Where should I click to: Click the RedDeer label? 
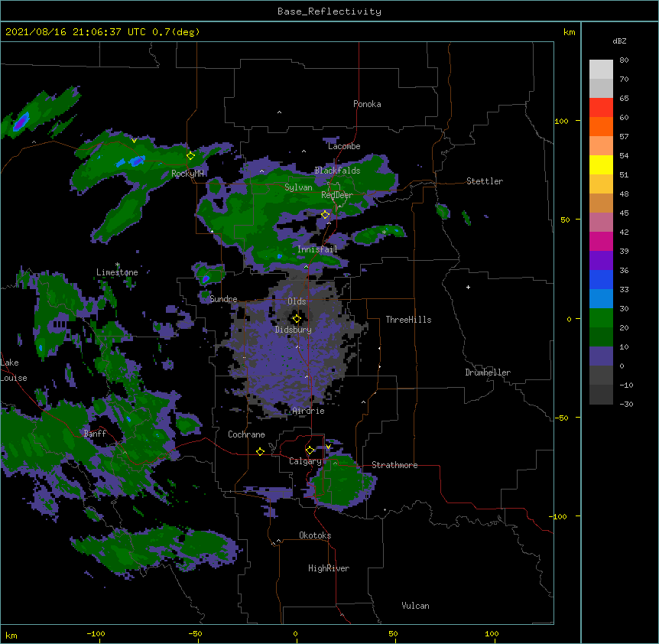click(x=337, y=195)
